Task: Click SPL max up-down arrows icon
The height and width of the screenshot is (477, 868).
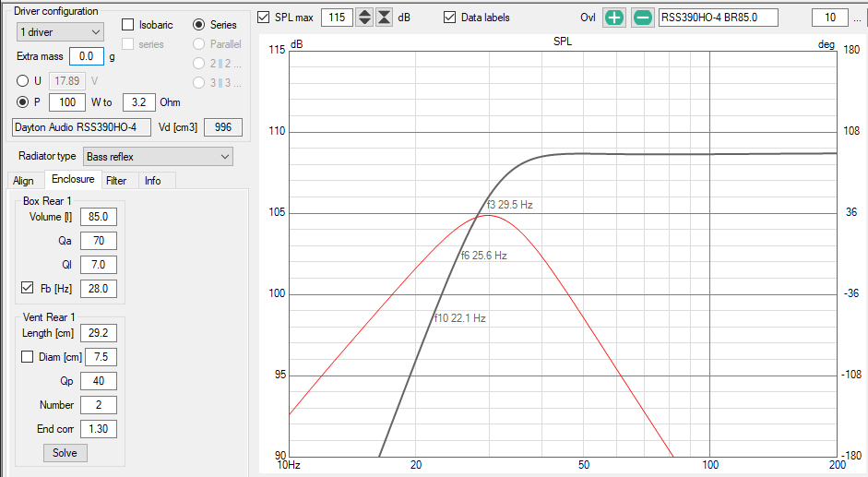Action: click(x=364, y=18)
